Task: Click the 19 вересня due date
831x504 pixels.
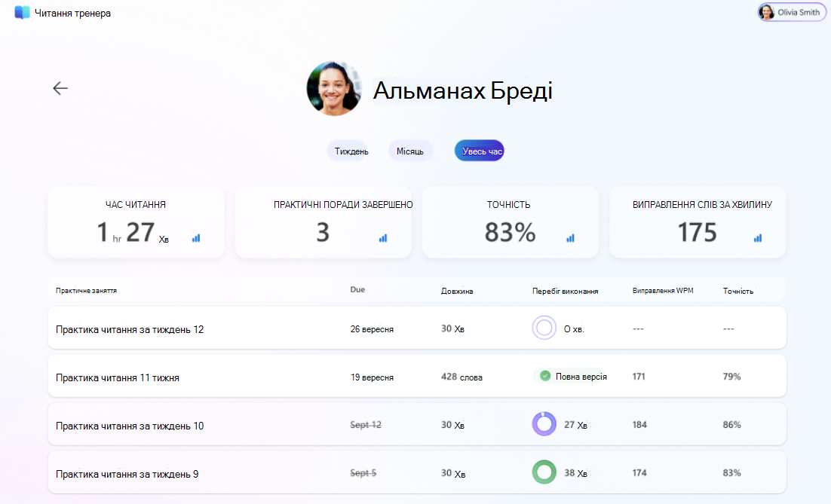Action: coord(372,377)
